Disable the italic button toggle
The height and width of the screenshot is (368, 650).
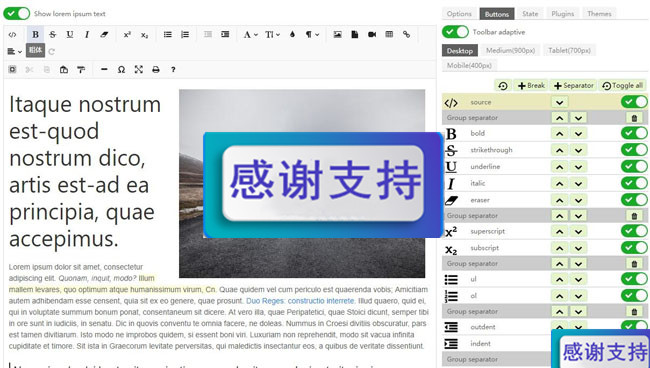click(x=634, y=183)
